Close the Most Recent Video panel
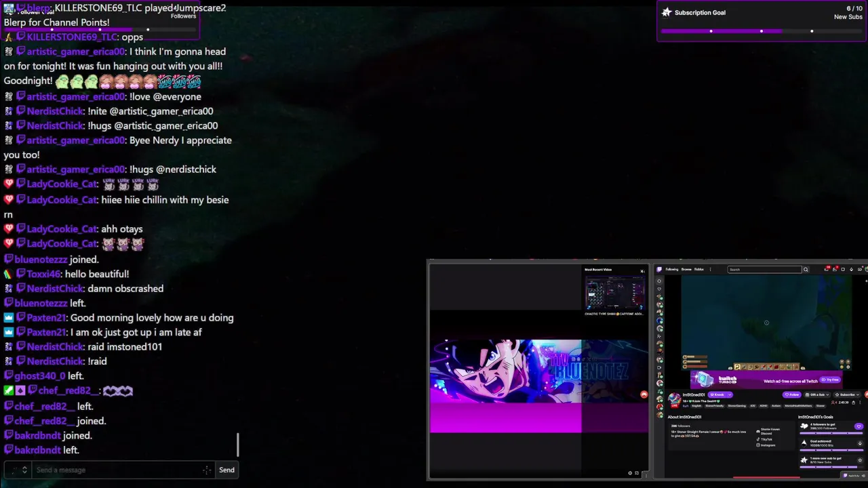 coord(642,271)
